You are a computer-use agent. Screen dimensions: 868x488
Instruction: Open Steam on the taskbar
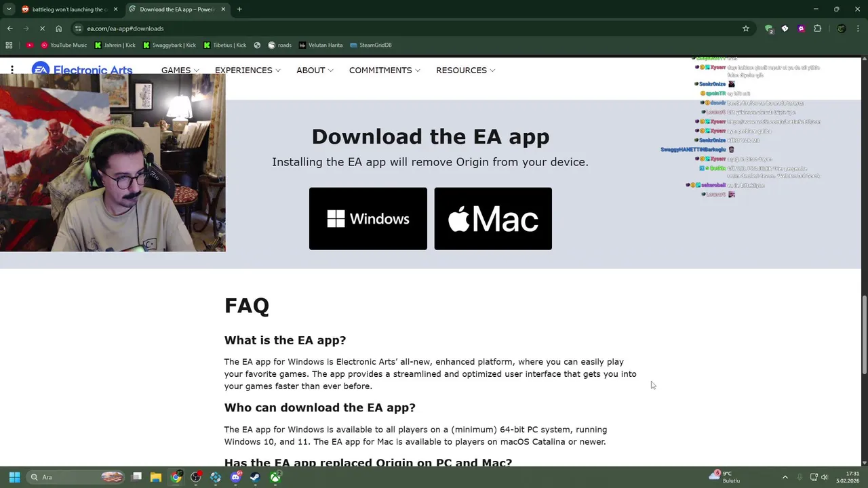(x=256, y=477)
